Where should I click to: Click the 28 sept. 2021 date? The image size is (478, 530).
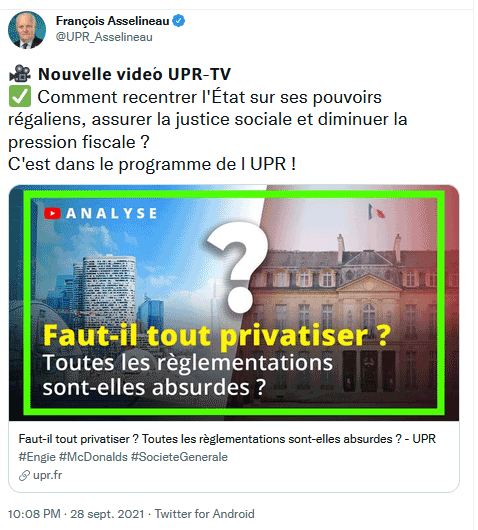pyautogui.click(x=107, y=514)
